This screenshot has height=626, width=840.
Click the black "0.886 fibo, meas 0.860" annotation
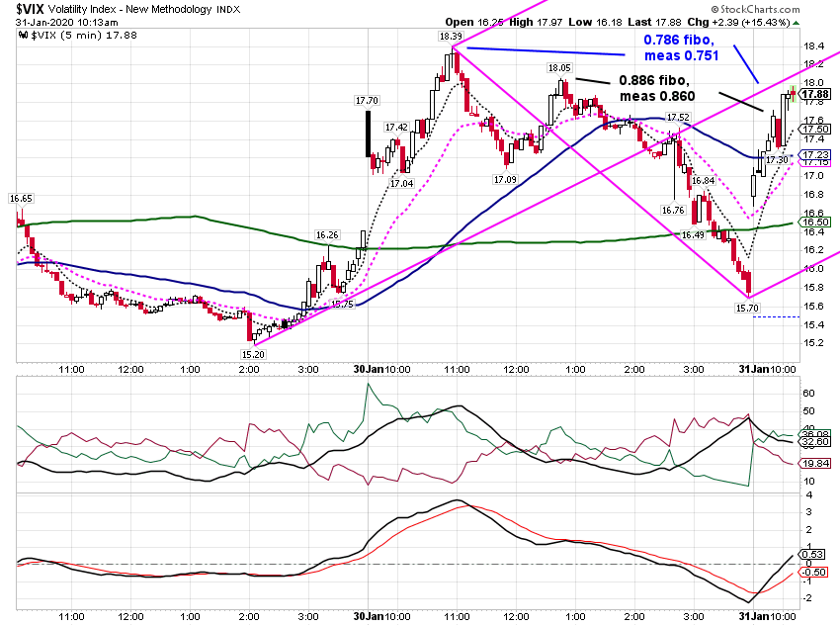(656, 88)
